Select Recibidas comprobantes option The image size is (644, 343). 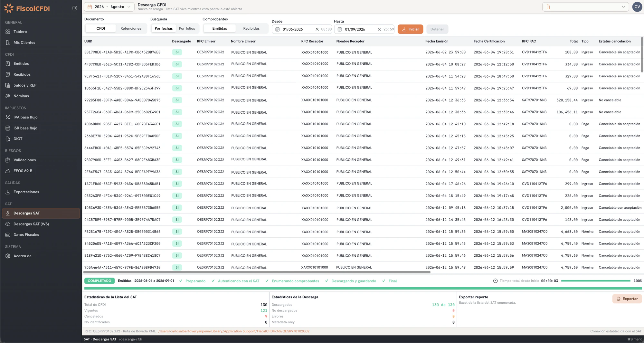point(251,28)
